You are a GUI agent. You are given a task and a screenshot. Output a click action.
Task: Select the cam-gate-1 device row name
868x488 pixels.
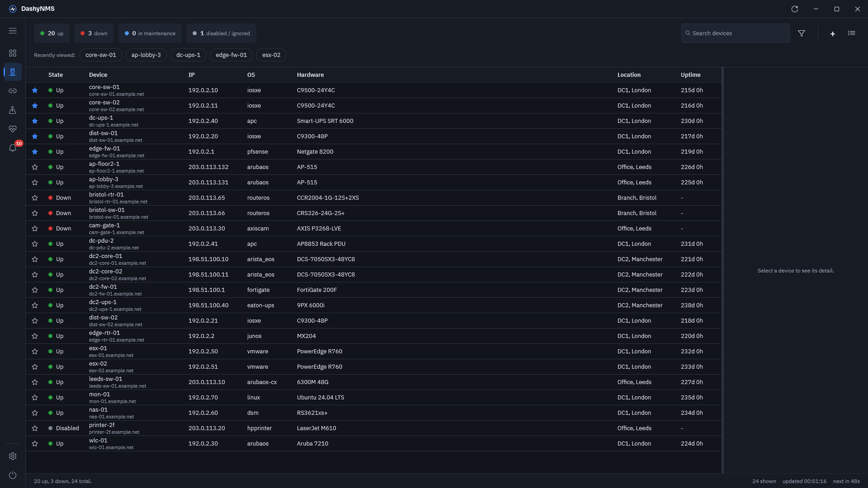(104, 225)
